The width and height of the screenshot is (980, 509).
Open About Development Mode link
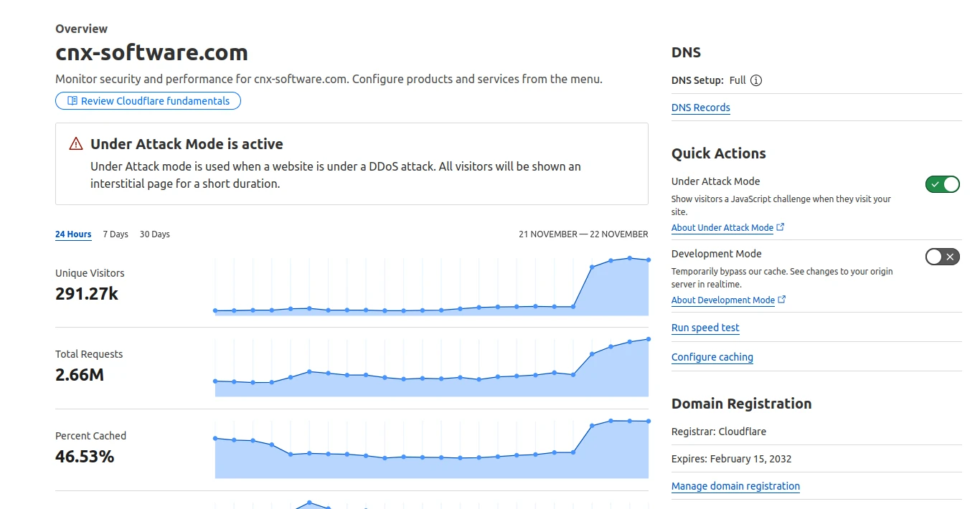click(x=723, y=300)
